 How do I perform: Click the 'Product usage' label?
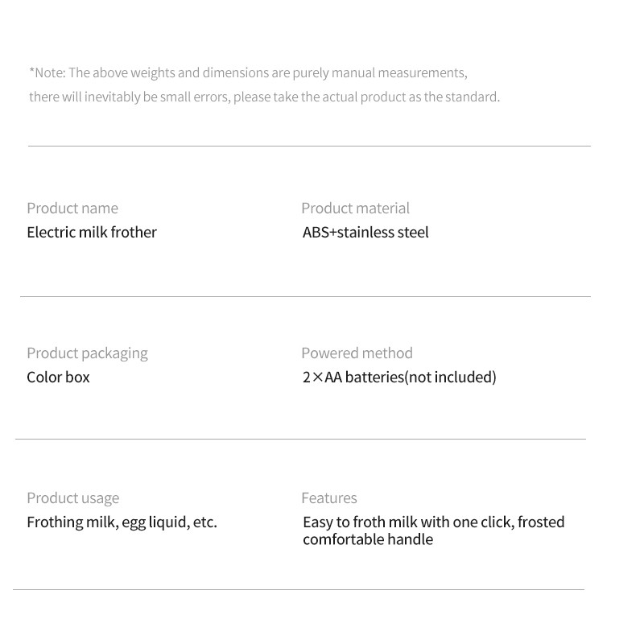[x=72, y=498]
